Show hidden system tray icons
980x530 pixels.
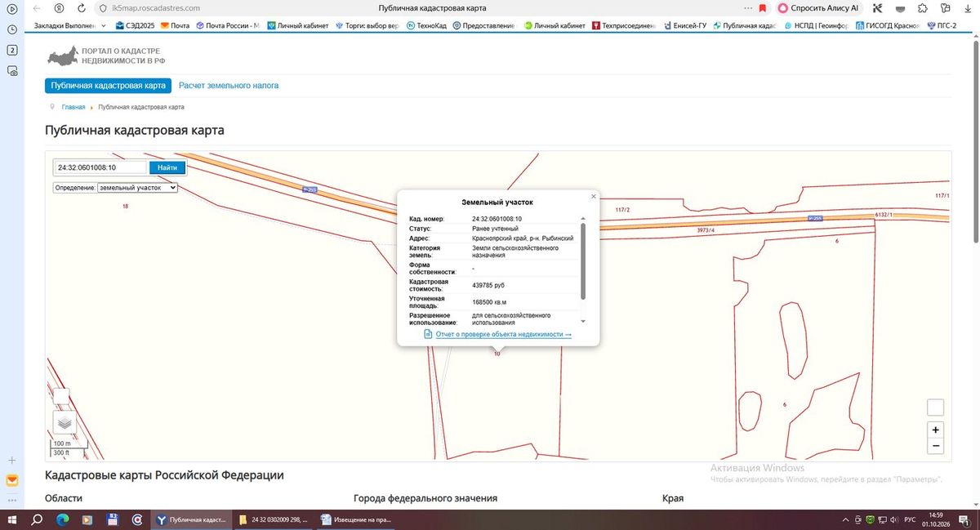pos(845,519)
